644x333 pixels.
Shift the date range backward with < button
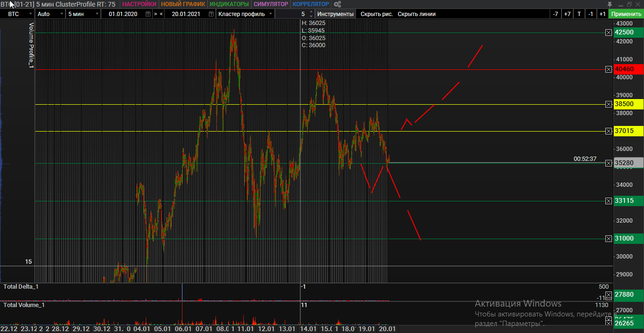161,14
